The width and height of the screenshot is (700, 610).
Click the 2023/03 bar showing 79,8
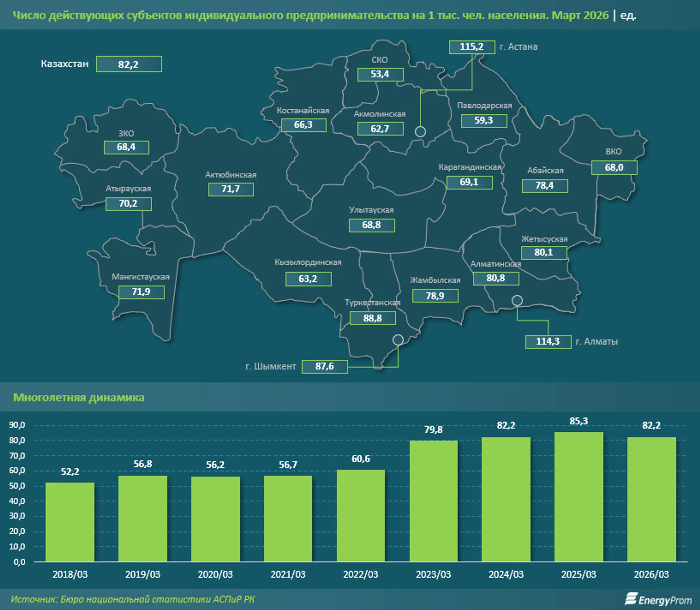tap(433, 501)
